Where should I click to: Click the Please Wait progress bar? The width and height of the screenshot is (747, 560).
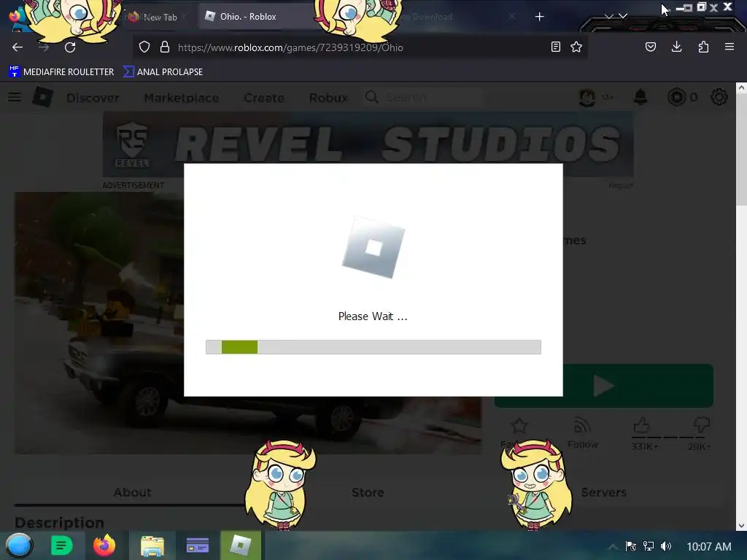373,346
